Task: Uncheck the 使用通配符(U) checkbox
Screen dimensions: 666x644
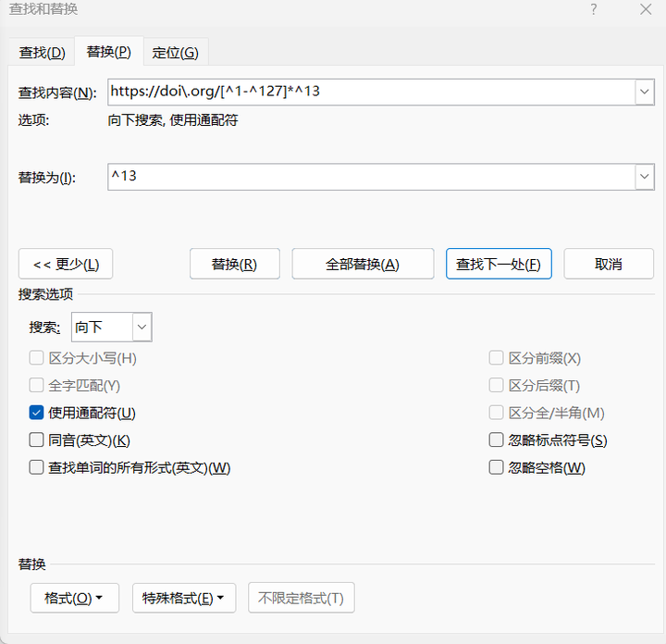Action: tap(37, 413)
